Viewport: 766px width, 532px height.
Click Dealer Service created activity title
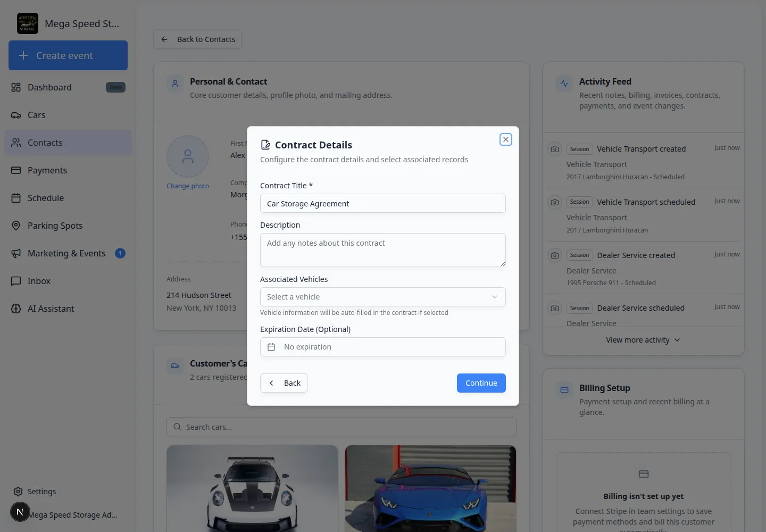click(x=636, y=255)
